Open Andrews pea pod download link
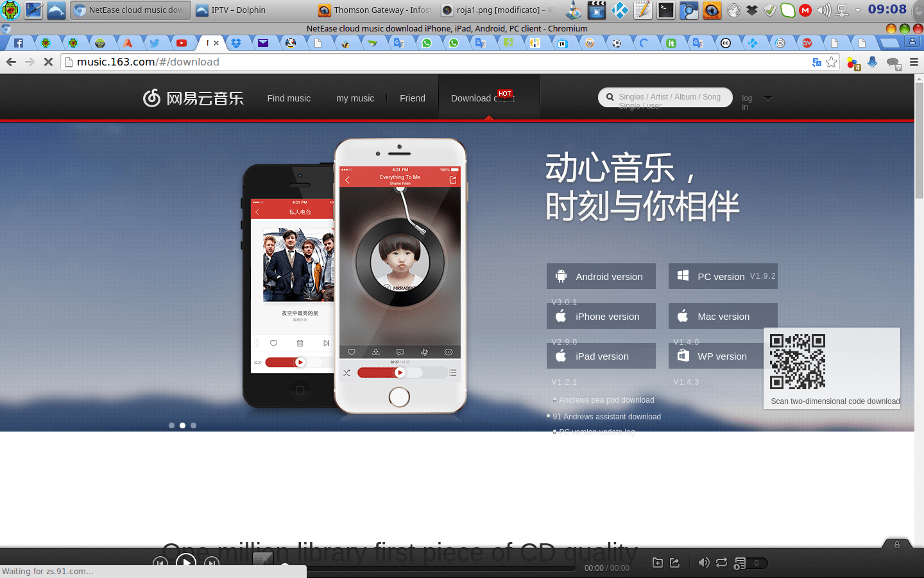Image resolution: width=924 pixels, height=578 pixels. pyautogui.click(x=606, y=400)
